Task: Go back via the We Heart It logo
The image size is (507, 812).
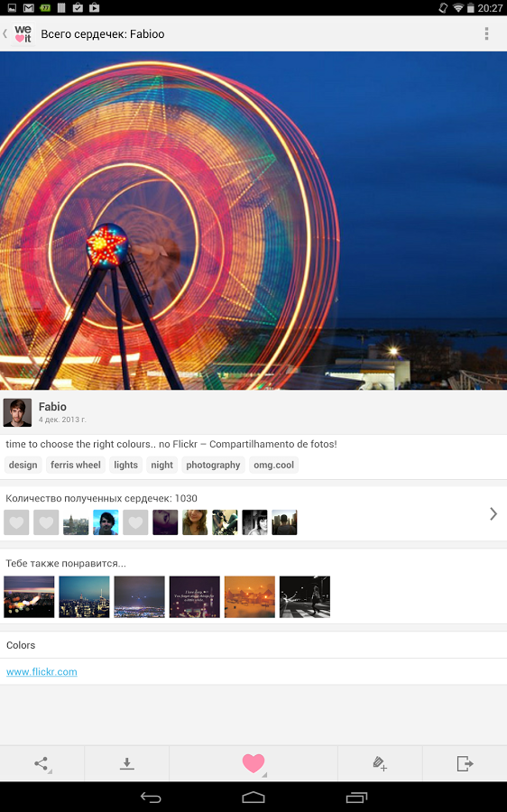Action: pyautogui.click(x=23, y=33)
